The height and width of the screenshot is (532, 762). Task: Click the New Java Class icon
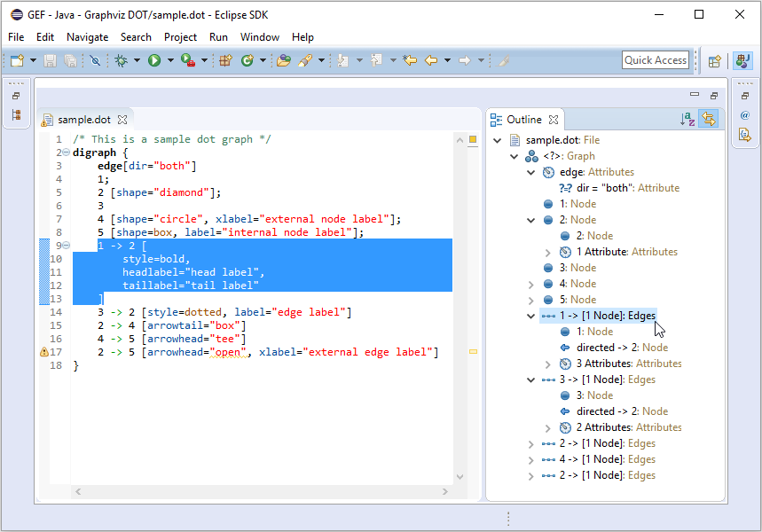click(247, 60)
